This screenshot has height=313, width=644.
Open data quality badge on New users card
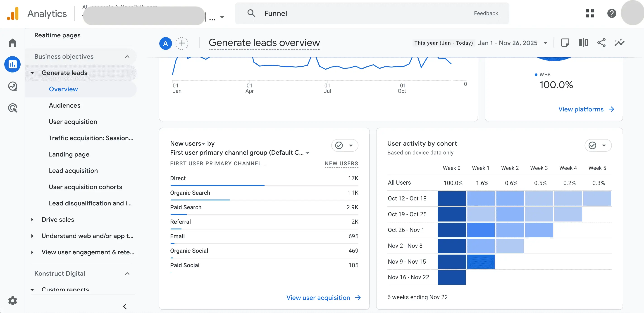[339, 145]
